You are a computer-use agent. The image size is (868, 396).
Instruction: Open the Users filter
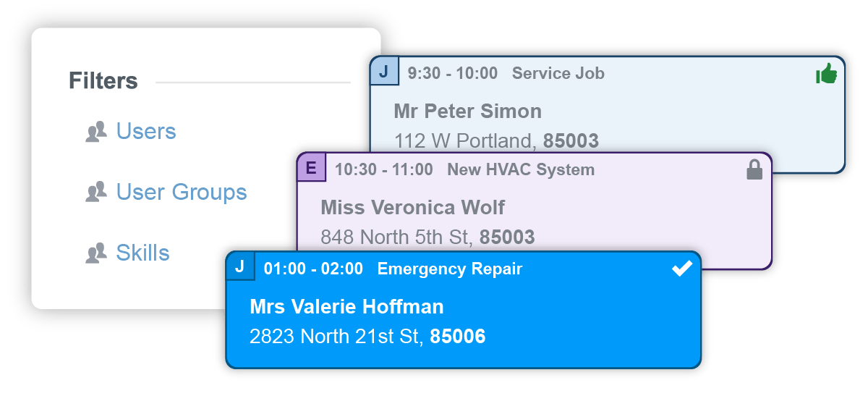tap(146, 132)
